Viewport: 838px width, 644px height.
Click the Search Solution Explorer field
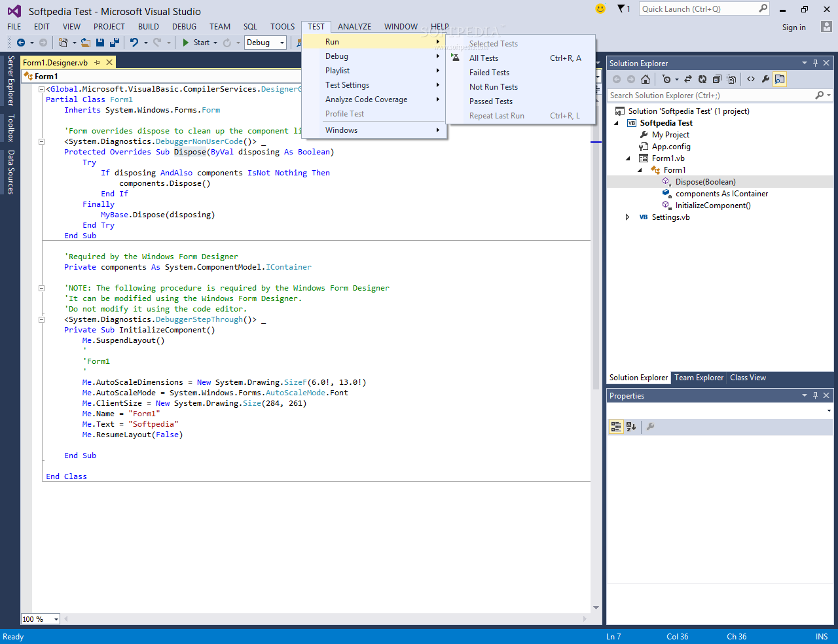click(720, 96)
